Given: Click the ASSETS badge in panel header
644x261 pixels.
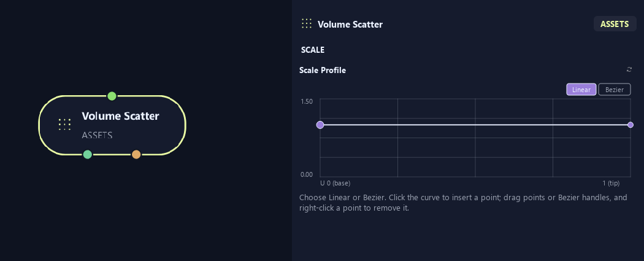Looking at the screenshot, I should tap(615, 24).
